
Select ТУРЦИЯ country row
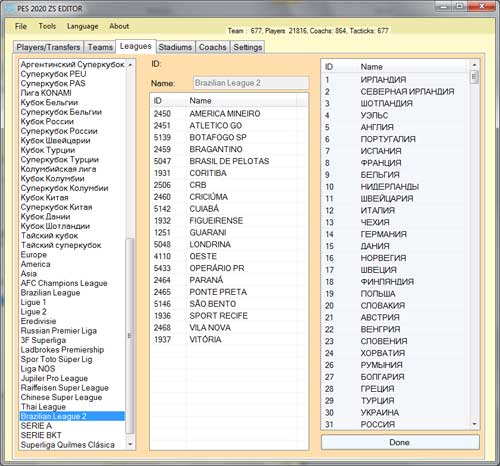pyautogui.click(x=396, y=400)
